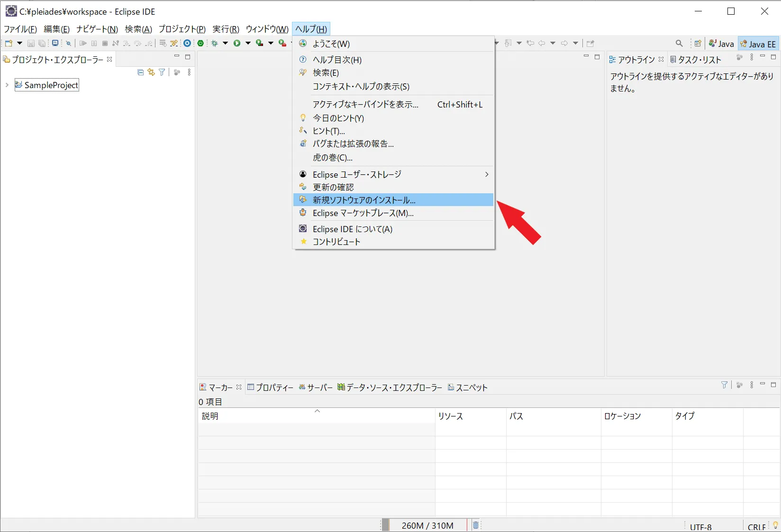Switch to the サーバー tab
781x532 pixels.
(316, 387)
